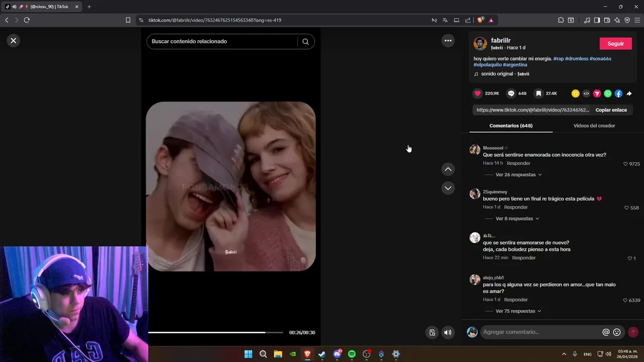Like alejo_chb1's comment heart
This screenshot has height=362, width=644.
pos(625,300)
